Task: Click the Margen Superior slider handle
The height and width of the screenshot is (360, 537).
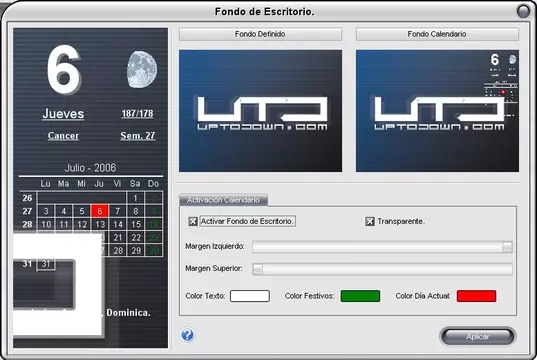Action: click(258, 269)
